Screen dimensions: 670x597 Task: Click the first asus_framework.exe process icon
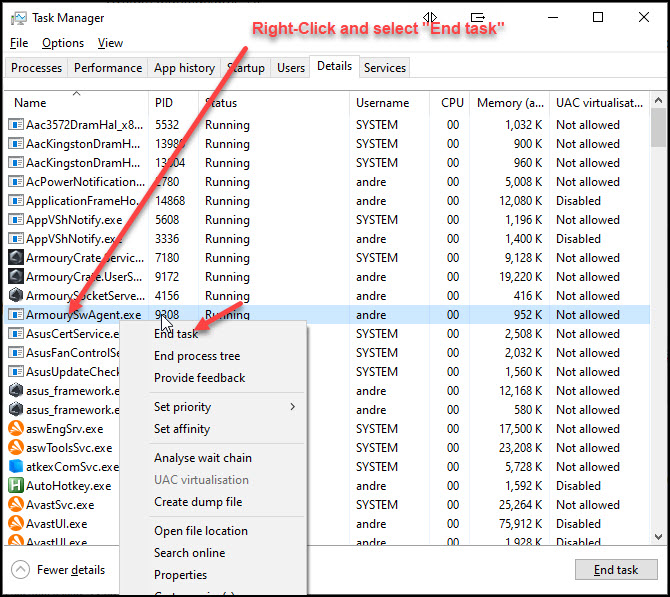(x=16, y=391)
